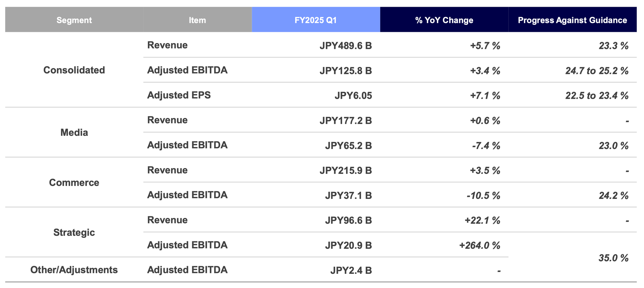
Task: Select the 24.7 to 25.2 % progress cell
Action: [597, 71]
